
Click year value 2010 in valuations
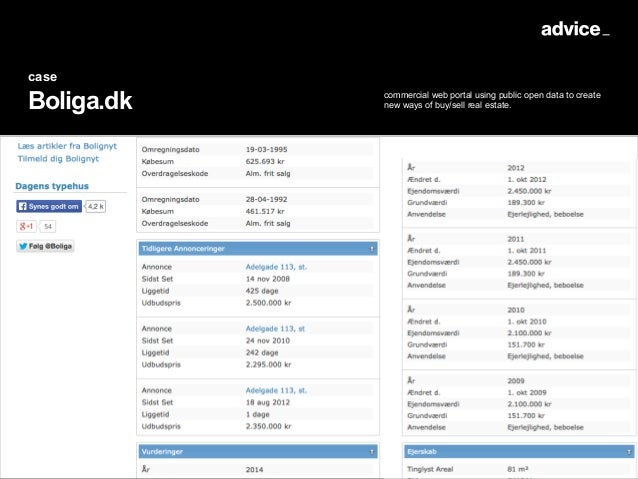pos(516,310)
